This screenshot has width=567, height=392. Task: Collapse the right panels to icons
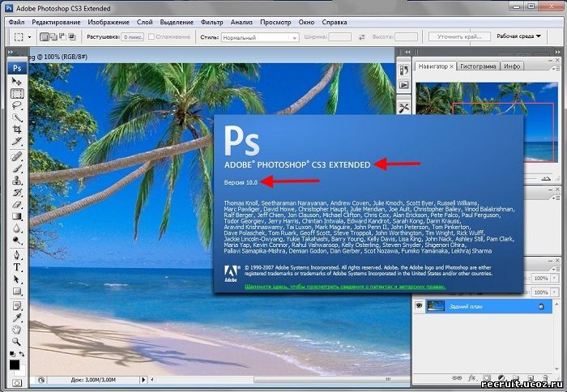coord(558,52)
